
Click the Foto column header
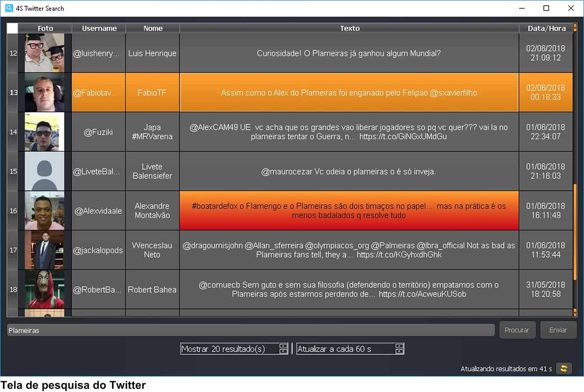click(45, 28)
